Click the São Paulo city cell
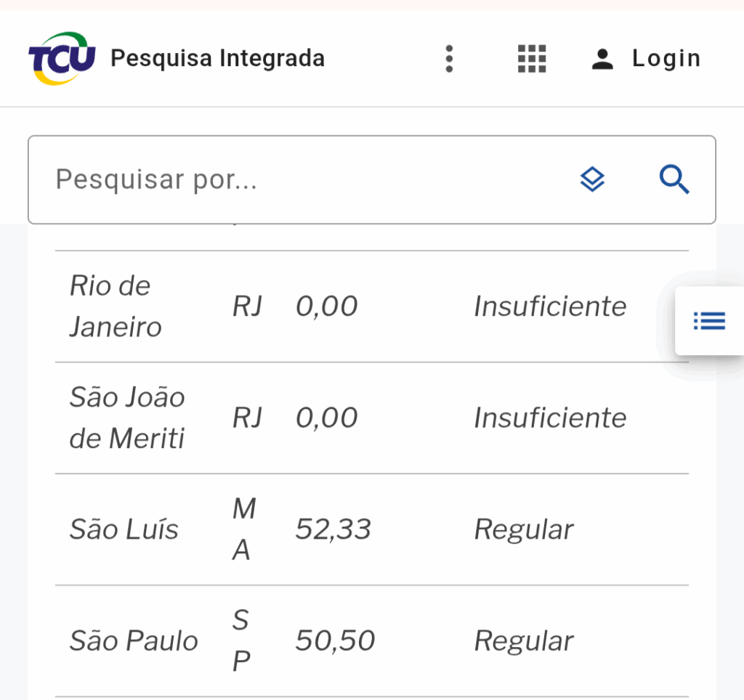The height and width of the screenshot is (700, 744). pos(134,641)
